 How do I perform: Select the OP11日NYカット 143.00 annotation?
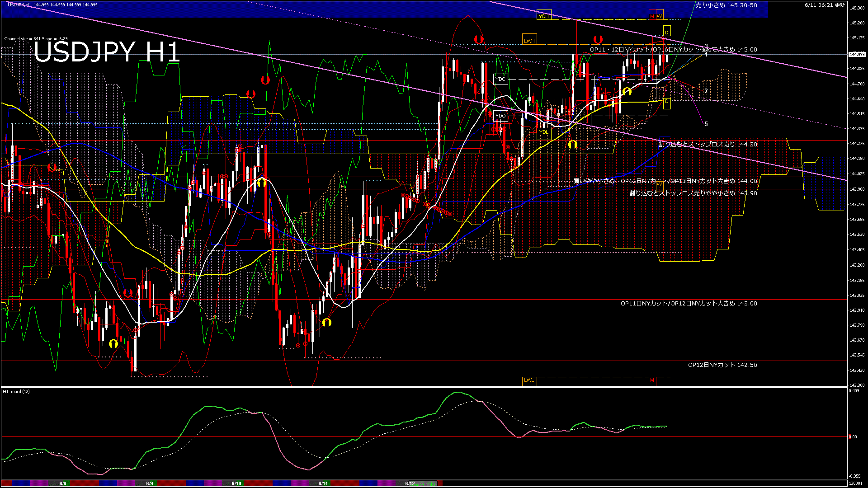pos(689,304)
